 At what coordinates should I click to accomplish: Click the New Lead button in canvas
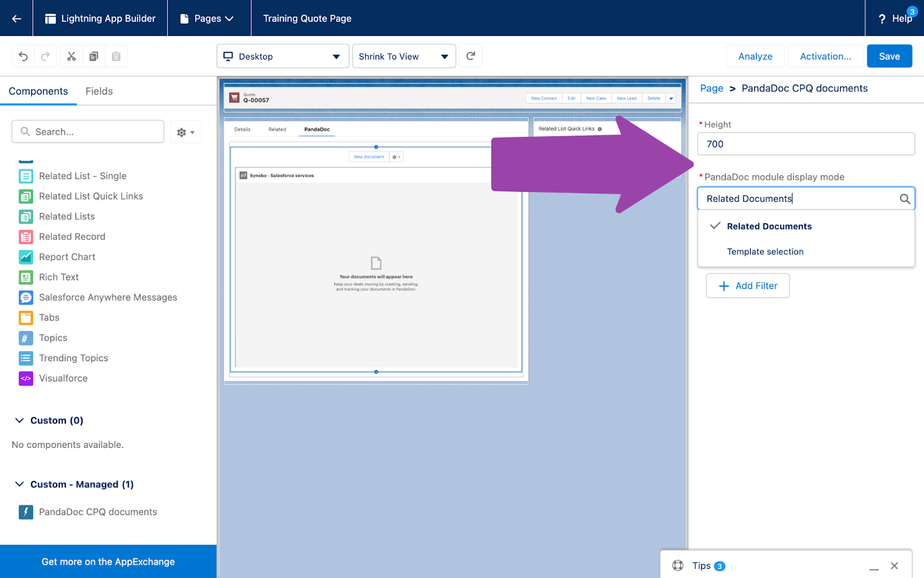[627, 98]
